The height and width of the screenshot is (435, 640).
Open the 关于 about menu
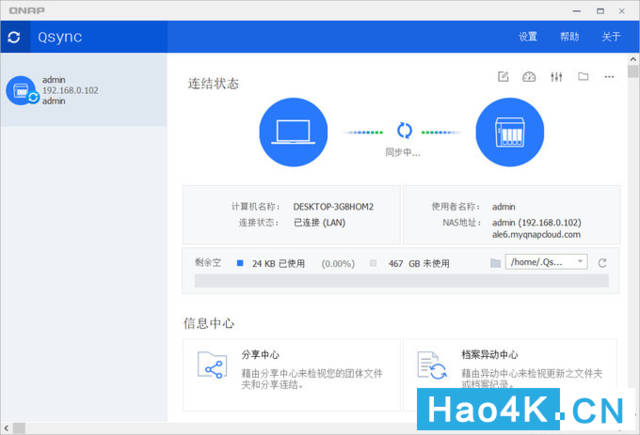pos(611,37)
